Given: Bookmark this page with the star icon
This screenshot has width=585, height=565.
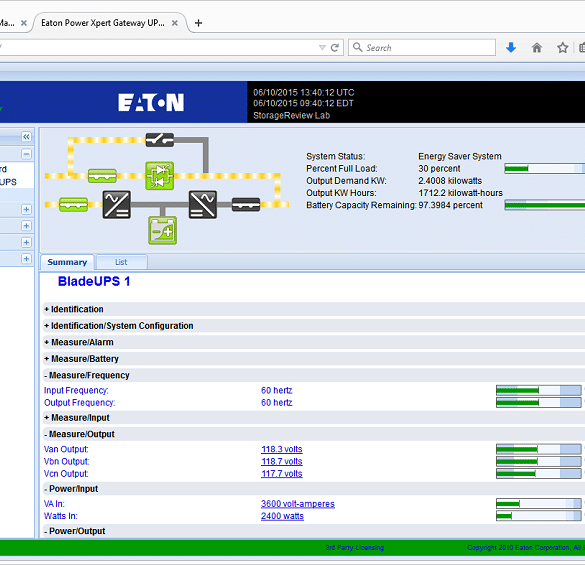Looking at the screenshot, I should point(562,47).
